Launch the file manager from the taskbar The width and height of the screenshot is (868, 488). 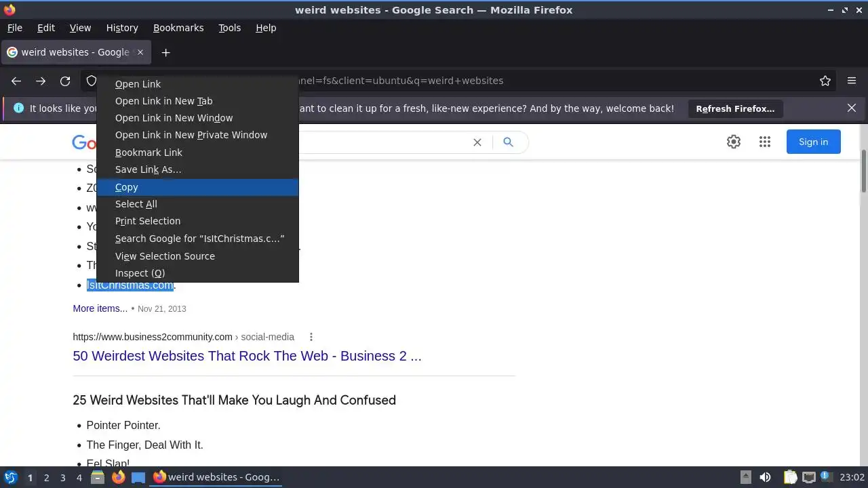click(98, 477)
